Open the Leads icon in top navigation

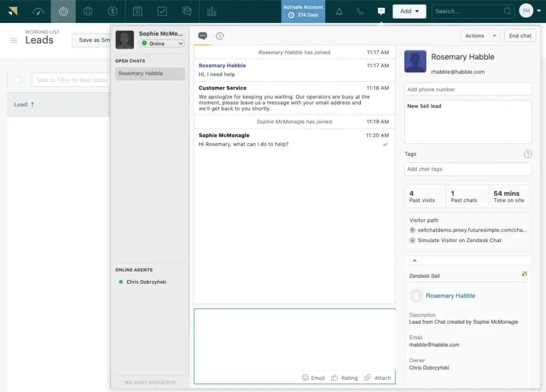click(x=63, y=12)
